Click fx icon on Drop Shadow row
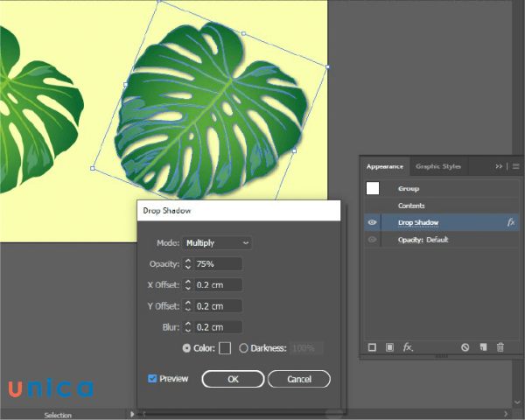 click(511, 223)
